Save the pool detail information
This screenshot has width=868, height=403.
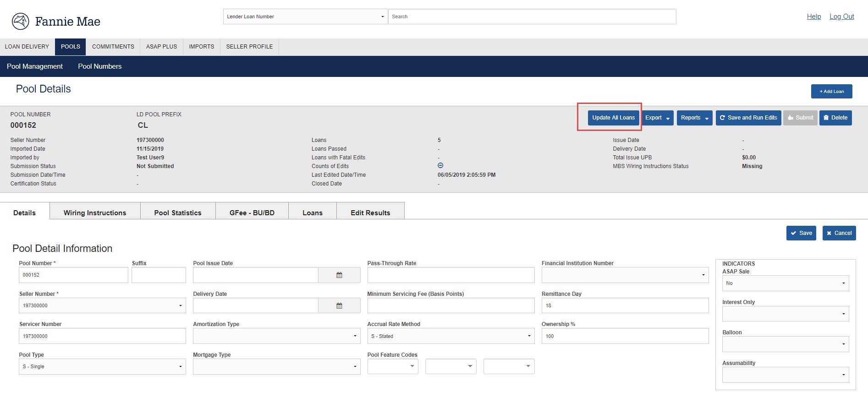pos(801,233)
